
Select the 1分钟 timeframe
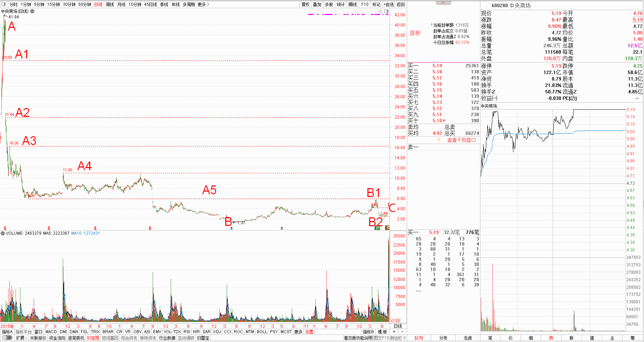tap(26, 4)
